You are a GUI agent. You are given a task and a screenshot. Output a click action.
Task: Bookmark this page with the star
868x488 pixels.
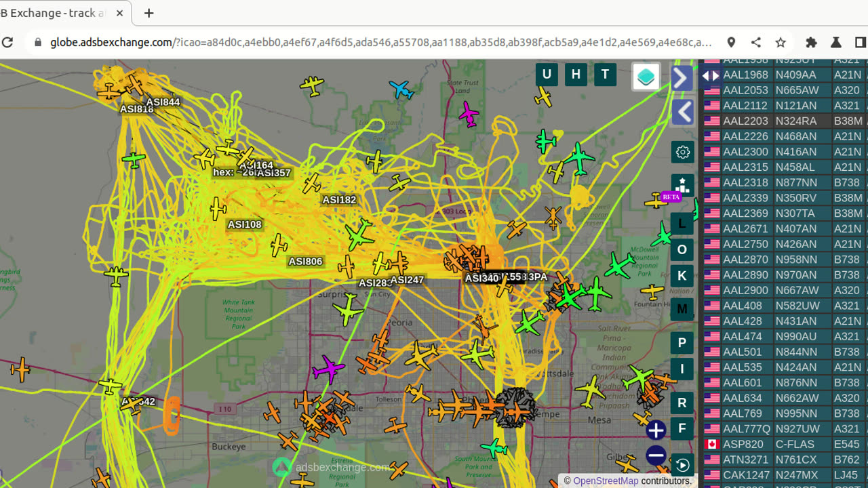781,42
